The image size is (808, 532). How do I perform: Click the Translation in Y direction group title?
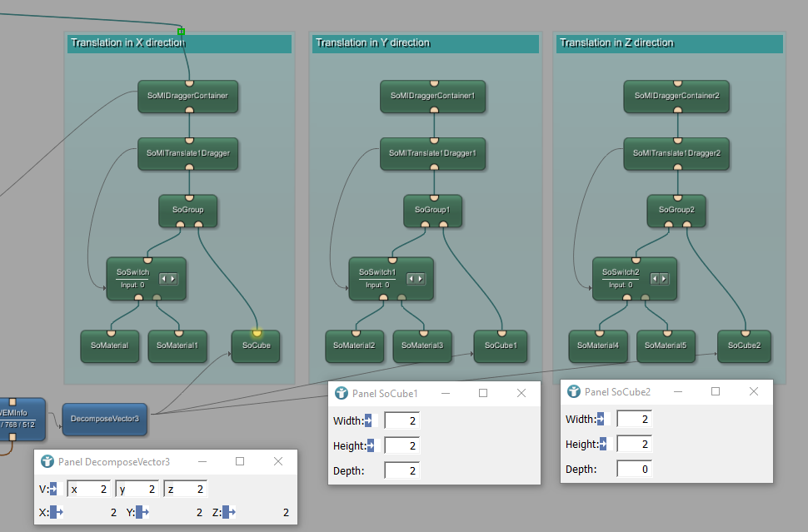[x=373, y=42]
